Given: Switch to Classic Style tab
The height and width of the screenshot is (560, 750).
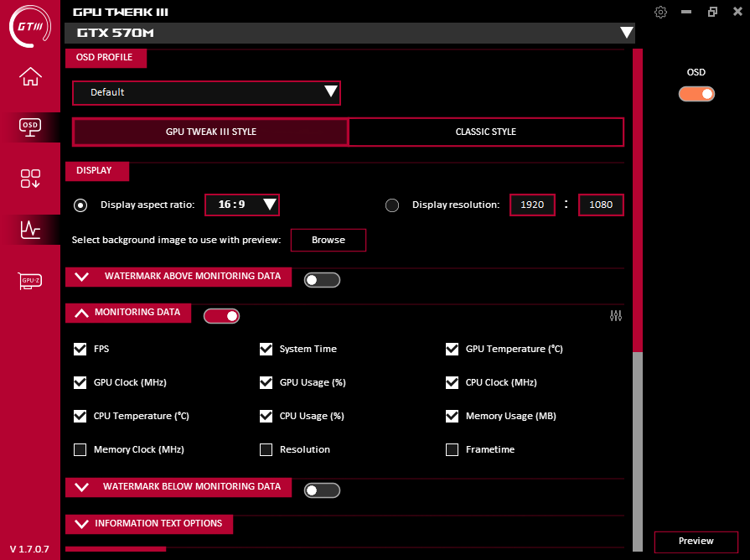Looking at the screenshot, I should pyautogui.click(x=486, y=132).
